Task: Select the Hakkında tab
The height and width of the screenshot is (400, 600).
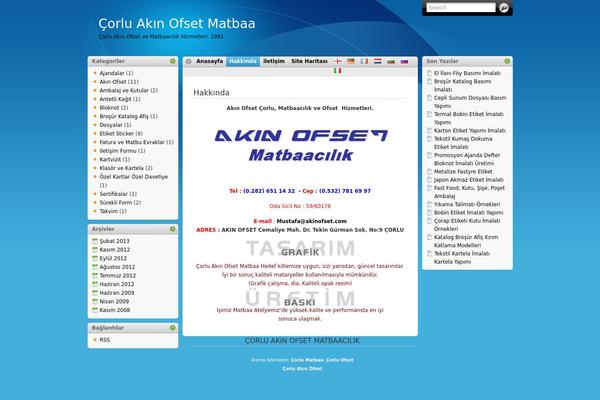Action: coord(243,61)
